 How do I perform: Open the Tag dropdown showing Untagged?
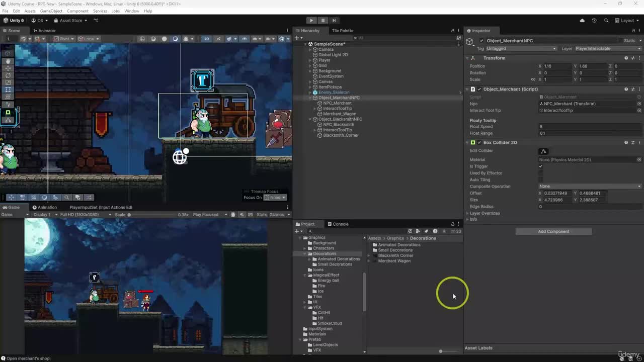[x=521, y=49]
